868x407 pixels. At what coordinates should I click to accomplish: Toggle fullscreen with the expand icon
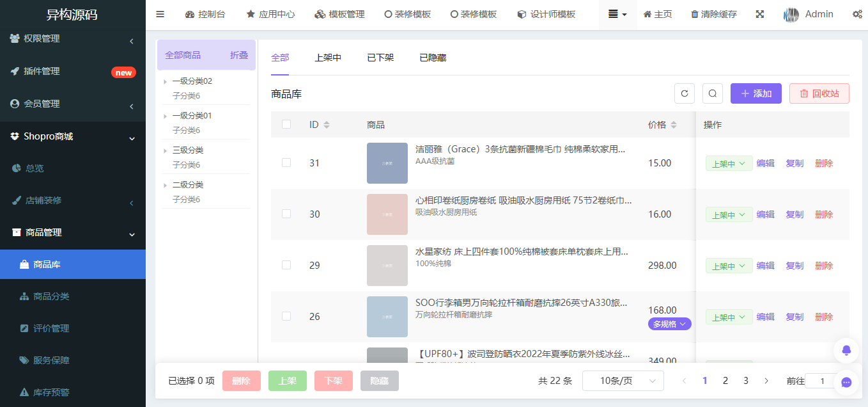[759, 13]
